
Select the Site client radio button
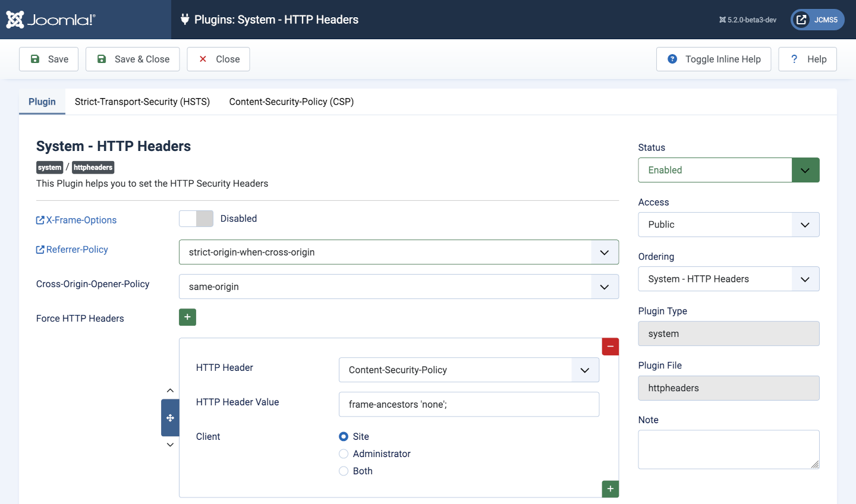[344, 436]
